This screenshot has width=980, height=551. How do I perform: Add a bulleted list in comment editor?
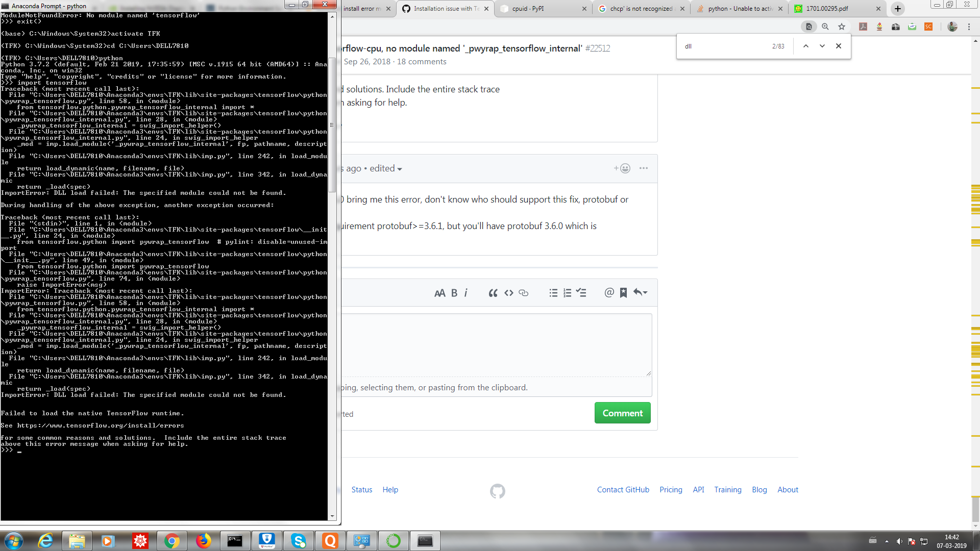point(553,293)
